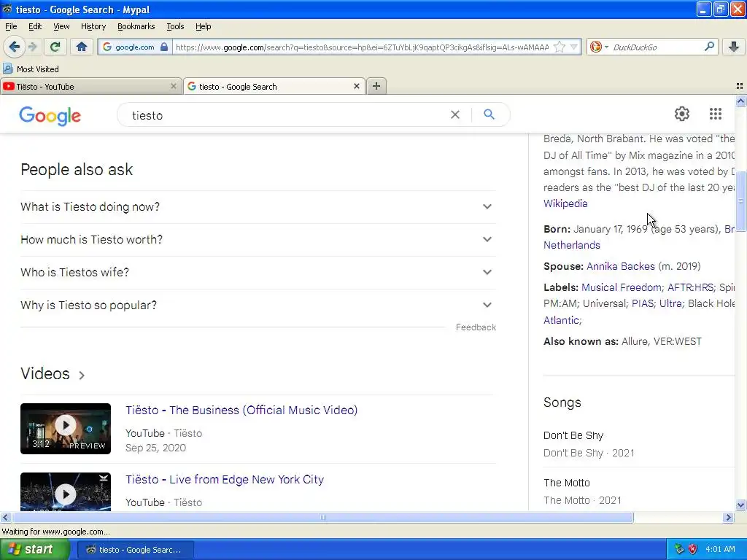Click the horizontal scrollbar left arrow

point(5,517)
